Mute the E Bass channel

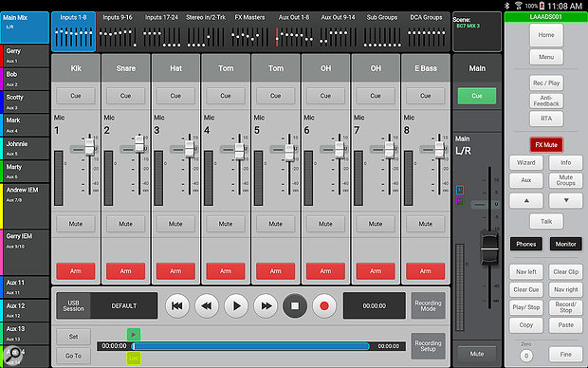click(x=426, y=224)
